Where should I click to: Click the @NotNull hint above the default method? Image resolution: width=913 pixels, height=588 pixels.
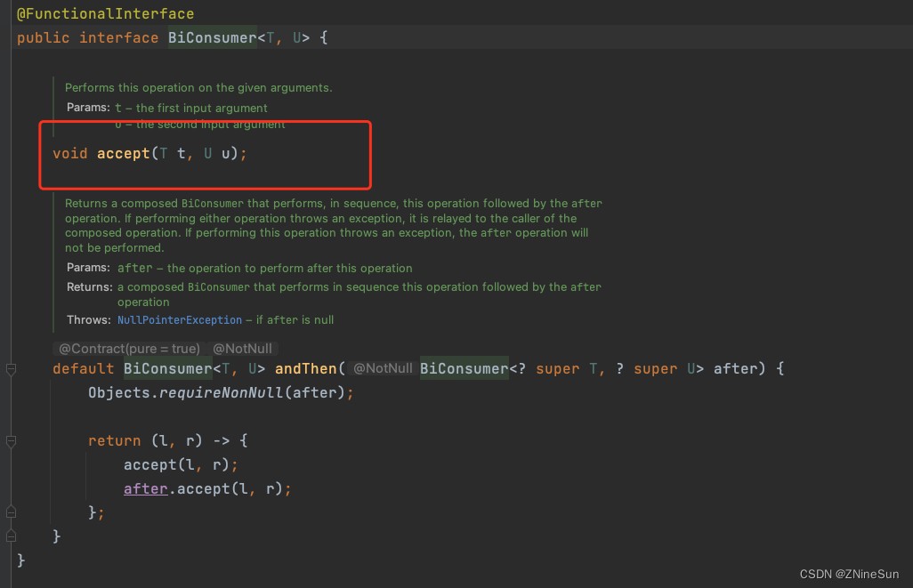point(242,349)
